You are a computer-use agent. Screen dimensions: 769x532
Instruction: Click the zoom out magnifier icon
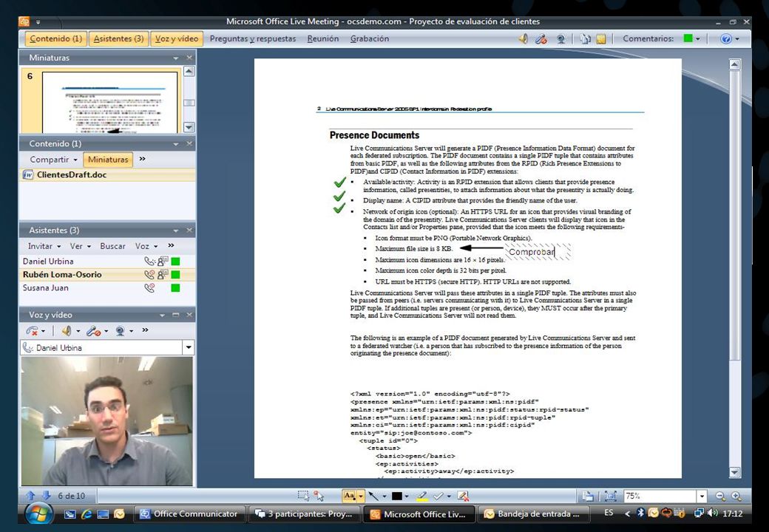point(719,496)
